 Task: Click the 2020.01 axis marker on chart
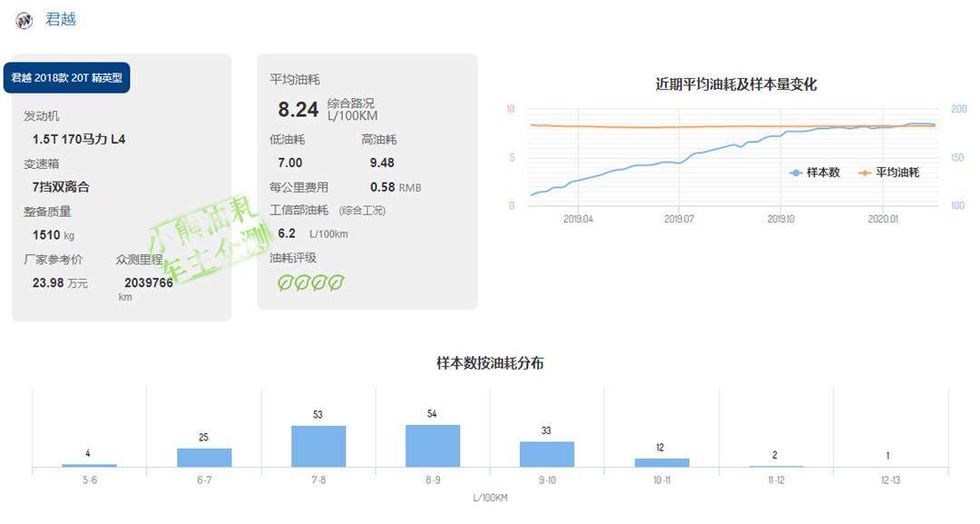tap(883, 219)
